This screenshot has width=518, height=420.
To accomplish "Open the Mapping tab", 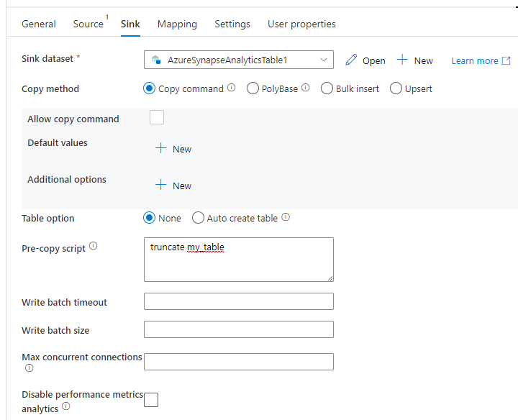I will (x=177, y=24).
